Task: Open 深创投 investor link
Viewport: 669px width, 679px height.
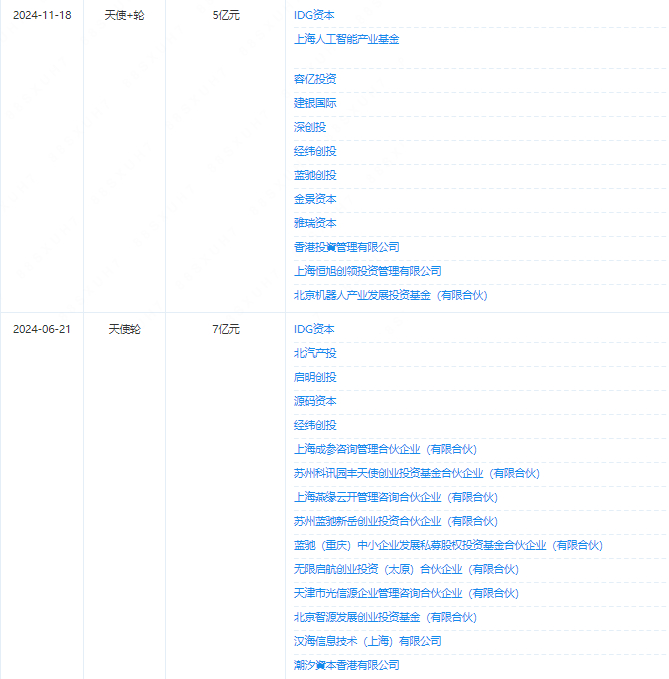Action: [x=310, y=127]
